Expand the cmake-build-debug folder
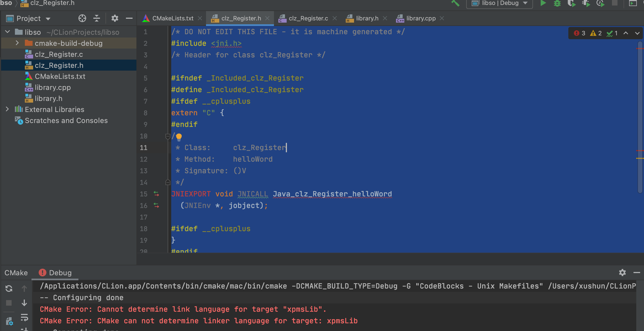644x331 pixels. click(17, 43)
